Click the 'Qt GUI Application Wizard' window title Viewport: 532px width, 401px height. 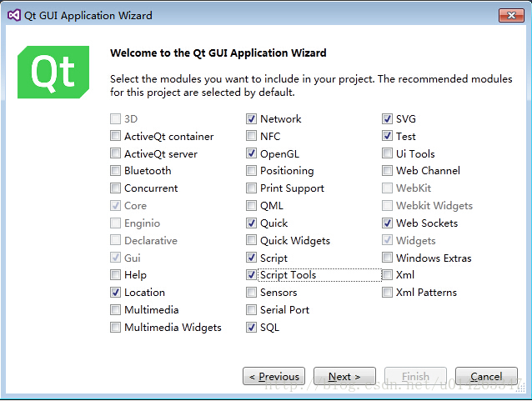tap(88, 16)
